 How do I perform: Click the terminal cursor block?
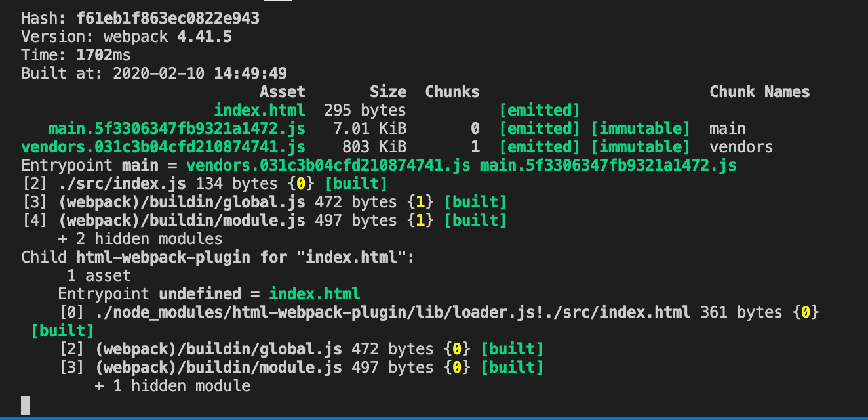[x=26, y=405]
